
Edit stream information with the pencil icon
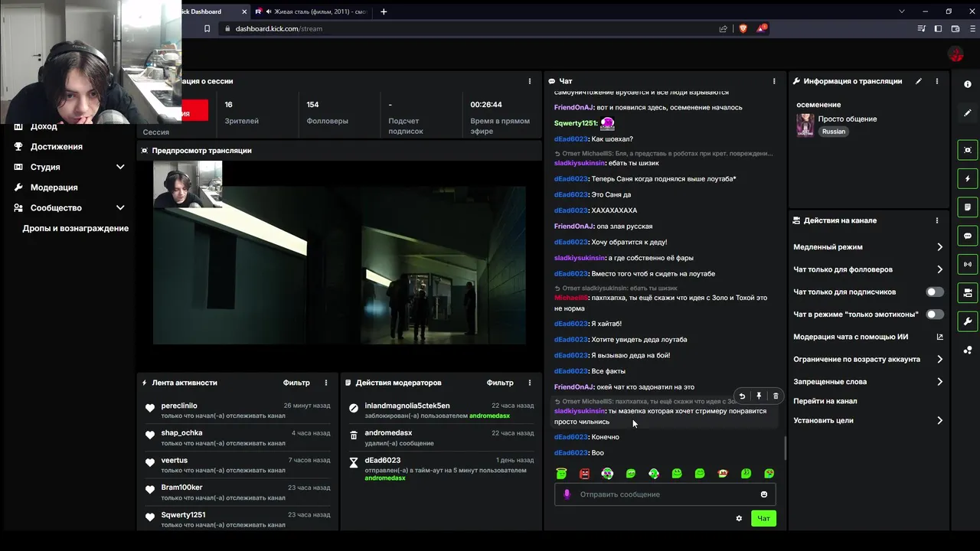[919, 81]
